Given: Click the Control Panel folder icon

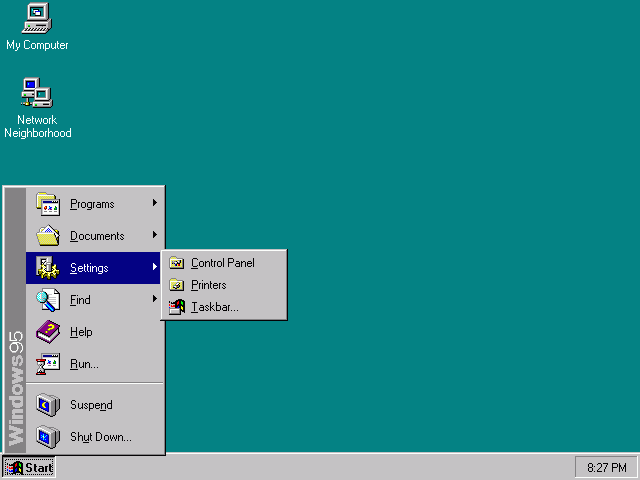Looking at the screenshot, I should point(177,263).
